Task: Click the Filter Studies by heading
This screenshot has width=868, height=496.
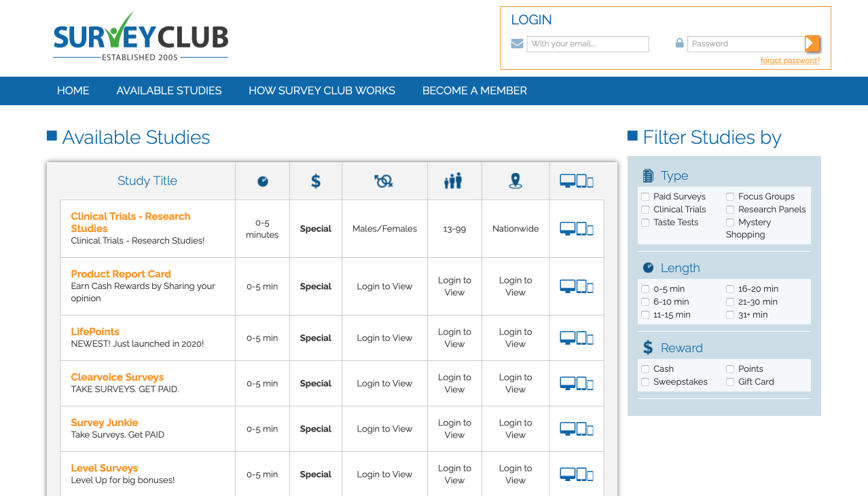Action: pos(712,138)
